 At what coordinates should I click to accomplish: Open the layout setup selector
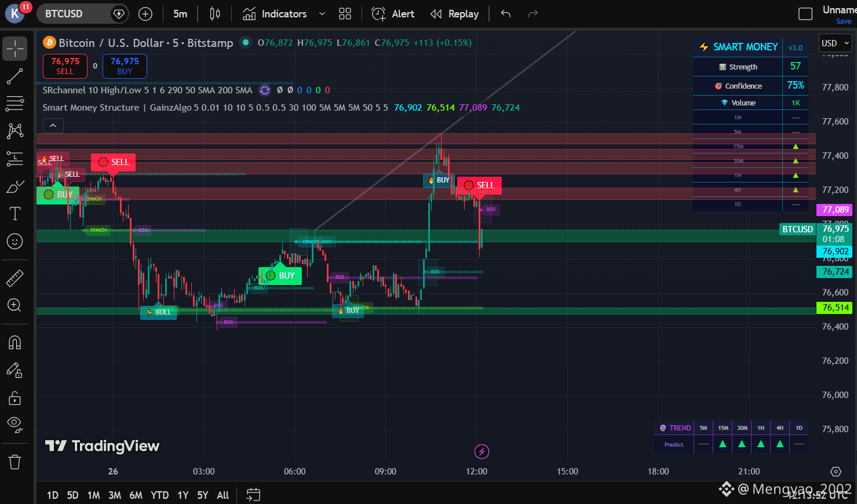pos(805,14)
